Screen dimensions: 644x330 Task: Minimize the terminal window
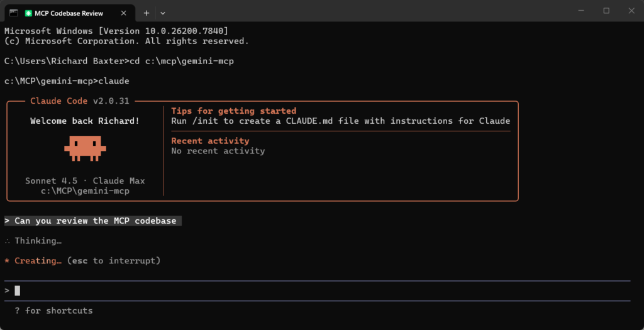pyautogui.click(x=578, y=11)
